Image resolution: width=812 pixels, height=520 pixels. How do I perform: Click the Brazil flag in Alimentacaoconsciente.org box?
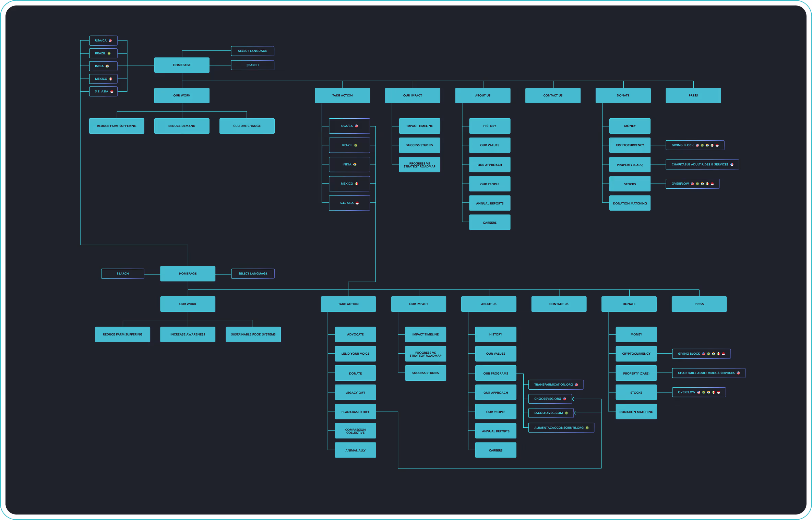click(587, 428)
